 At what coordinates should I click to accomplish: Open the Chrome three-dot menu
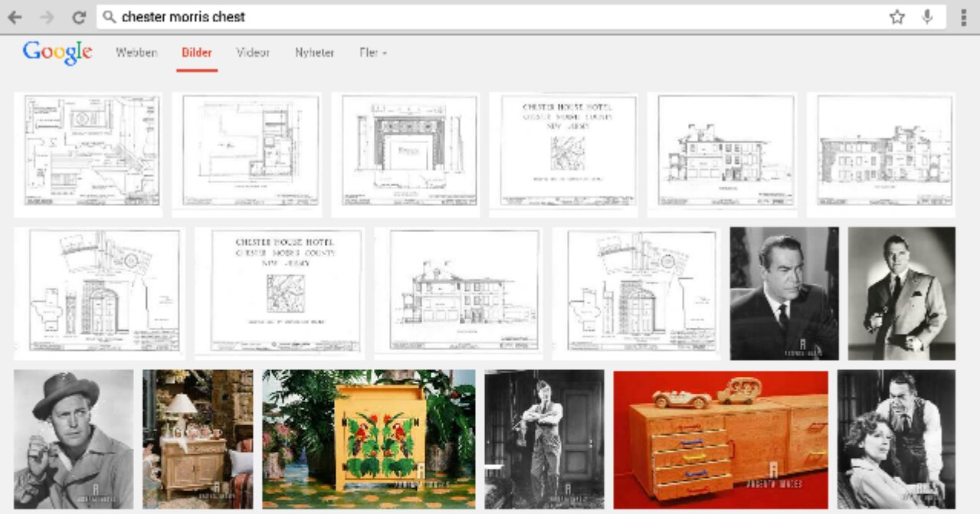click(x=963, y=17)
